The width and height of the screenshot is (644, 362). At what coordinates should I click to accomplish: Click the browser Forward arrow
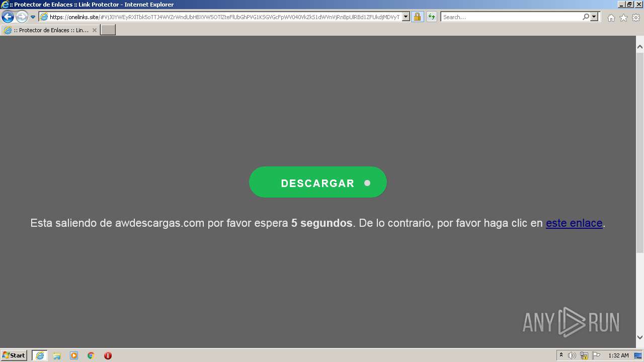click(22, 17)
